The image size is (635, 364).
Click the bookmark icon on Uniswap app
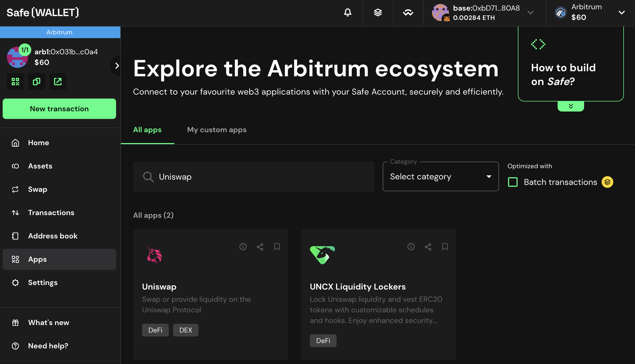click(277, 247)
